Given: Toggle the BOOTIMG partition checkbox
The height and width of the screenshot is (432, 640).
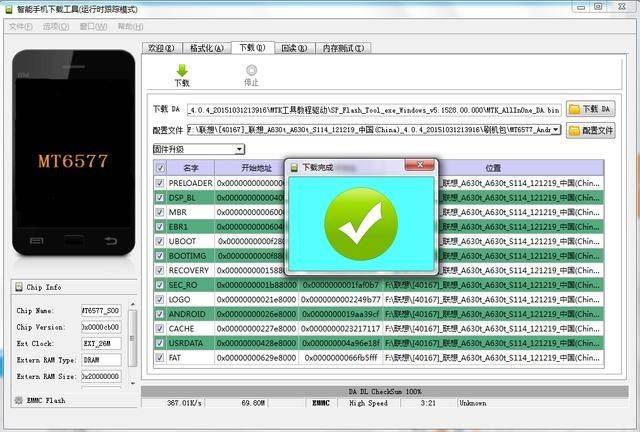Looking at the screenshot, I should coord(160,256).
